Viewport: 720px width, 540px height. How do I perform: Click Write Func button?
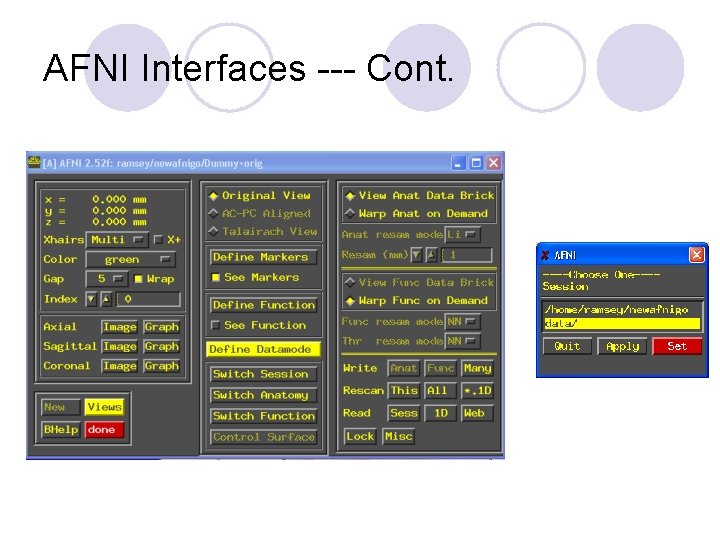440,368
